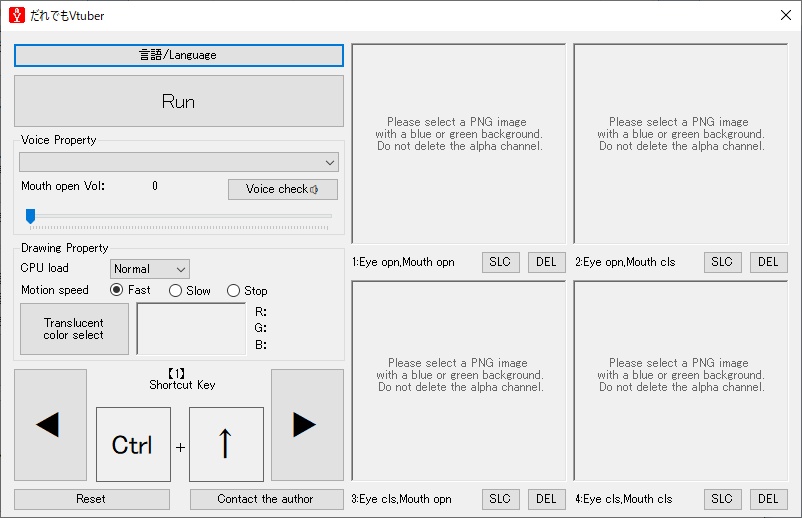Click the Ctrl modifier key box
This screenshot has width=802, height=518.
coord(133,444)
